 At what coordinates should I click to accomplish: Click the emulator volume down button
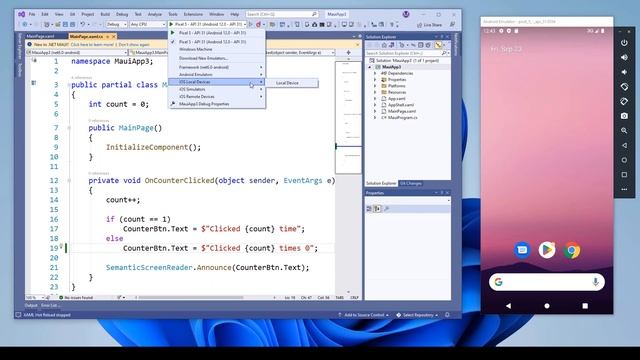(x=624, y=72)
